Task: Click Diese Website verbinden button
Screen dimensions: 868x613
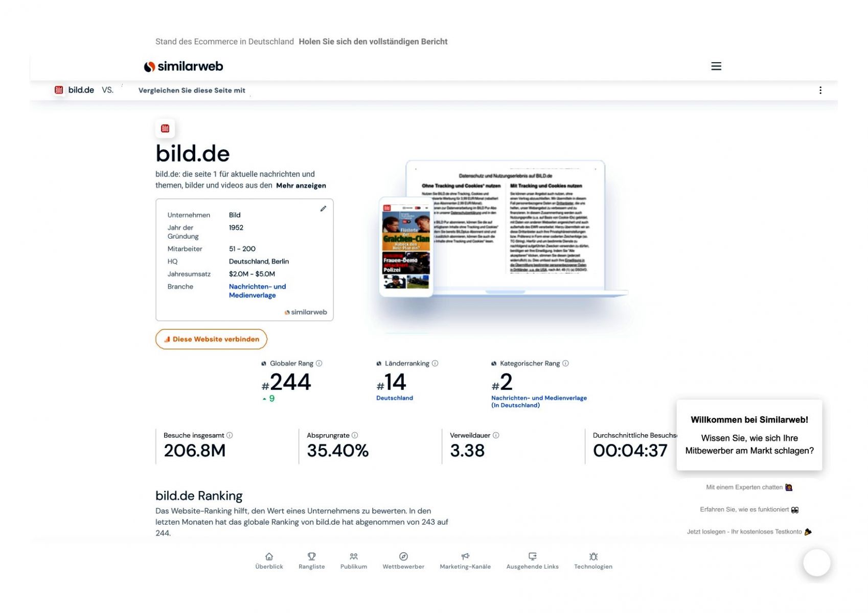Action: coord(211,339)
